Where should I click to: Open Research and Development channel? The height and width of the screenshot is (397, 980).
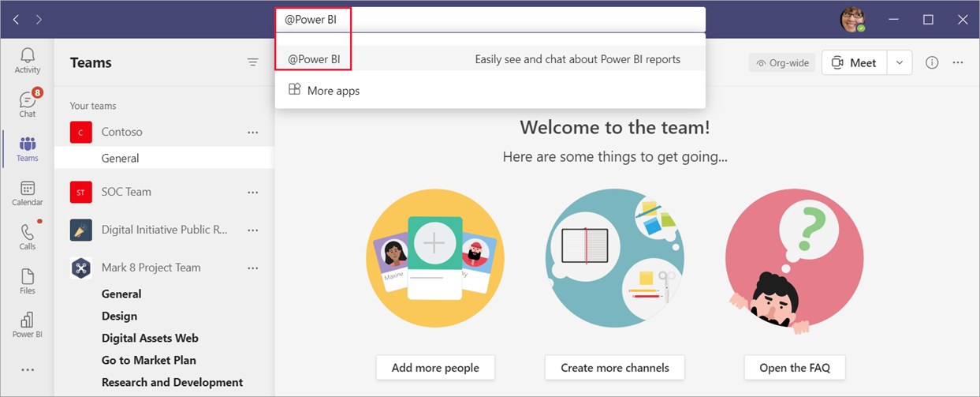172,382
